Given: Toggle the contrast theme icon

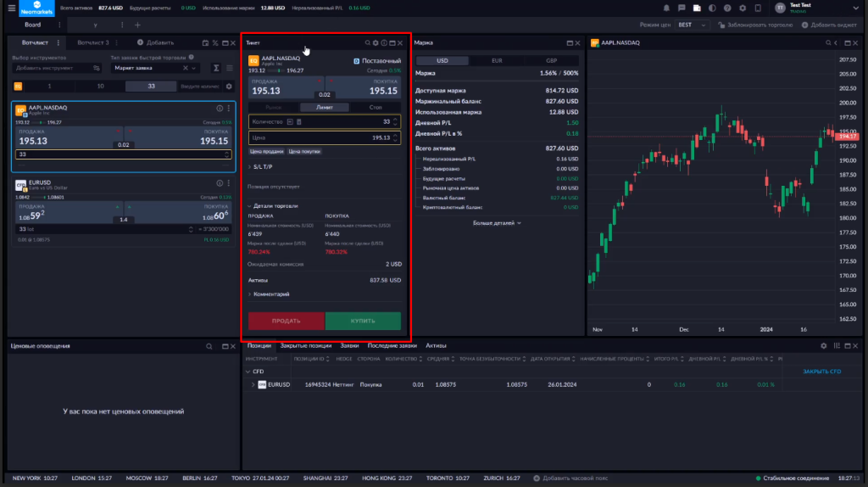Looking at the screenshot, I should click(x=712, y=8).
